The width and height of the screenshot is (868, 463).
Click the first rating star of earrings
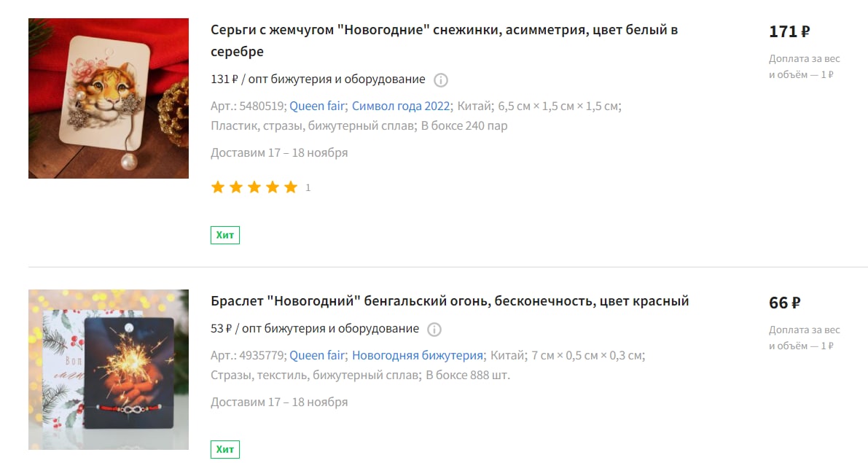(x=218, y=187)
